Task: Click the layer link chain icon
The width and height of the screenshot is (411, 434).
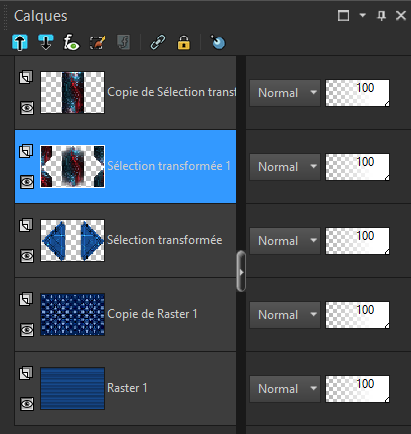Action: [158, 43]
